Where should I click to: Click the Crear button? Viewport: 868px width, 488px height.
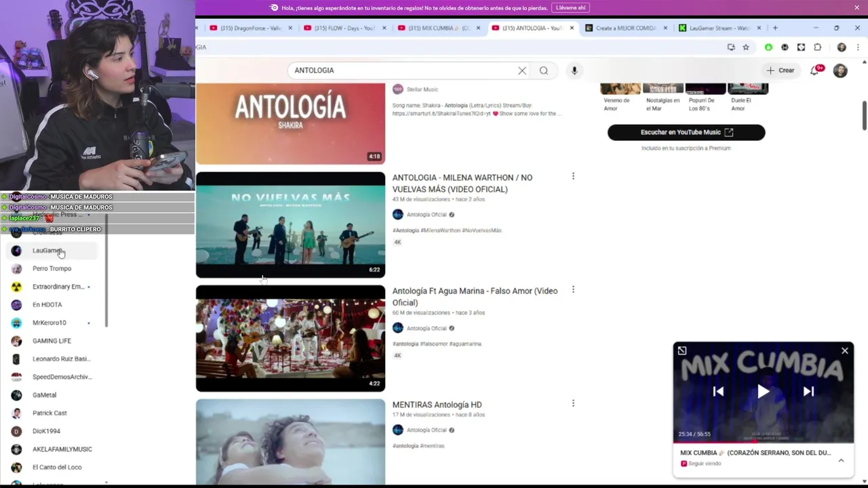[x=780, y=70]
